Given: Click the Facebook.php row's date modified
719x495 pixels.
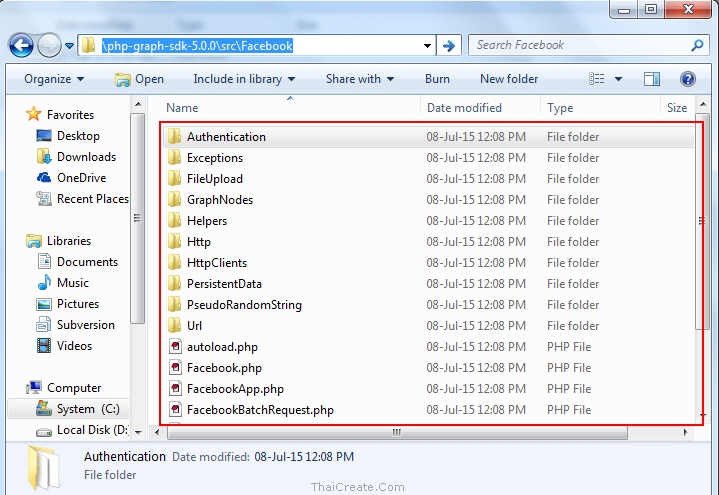Looking at the screenshot, I should coord(476,367).
